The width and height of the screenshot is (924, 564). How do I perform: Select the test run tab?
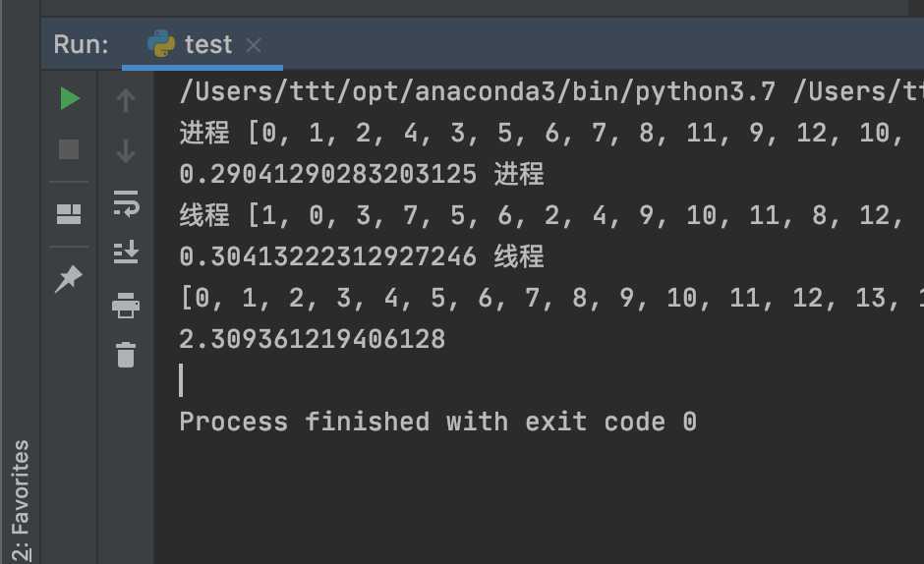tap(202, 45)
